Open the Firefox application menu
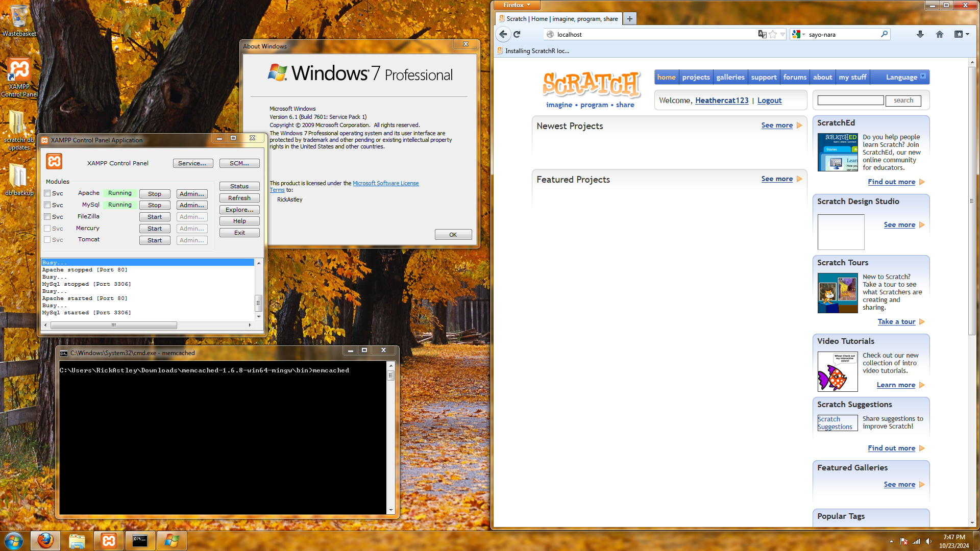This screenshot has width=980, height=551. pos(517,5)
